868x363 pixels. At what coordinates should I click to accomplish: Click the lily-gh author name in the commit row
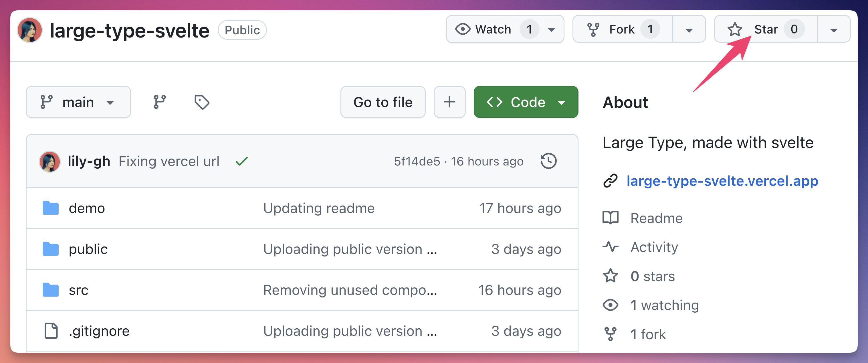pyautogui.click(x=89, y=161)
